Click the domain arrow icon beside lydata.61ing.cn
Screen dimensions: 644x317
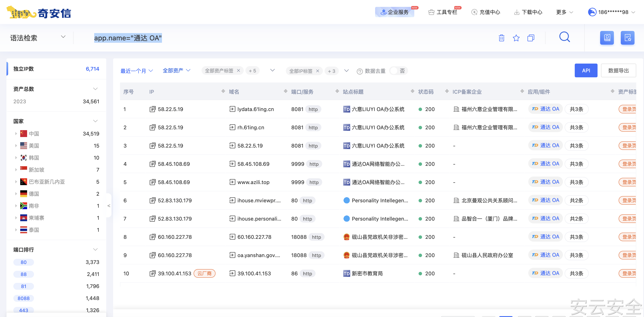tap(232, 109)
